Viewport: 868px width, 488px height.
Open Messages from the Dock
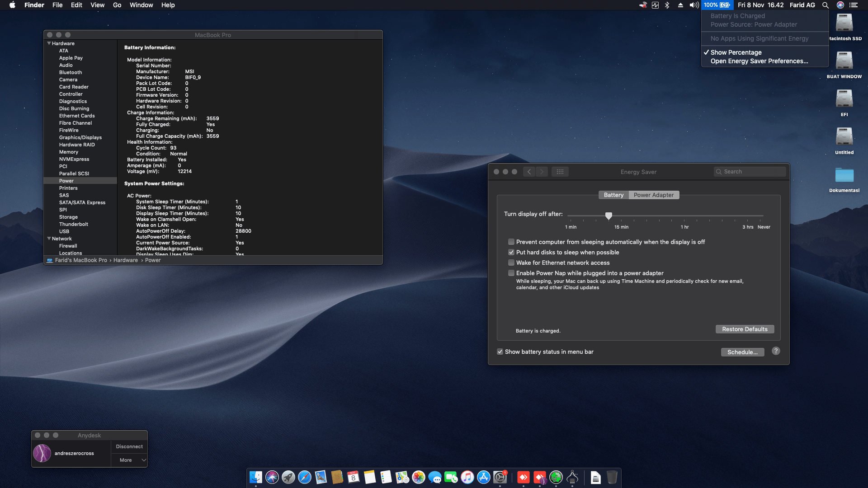(x=435, y=478)
